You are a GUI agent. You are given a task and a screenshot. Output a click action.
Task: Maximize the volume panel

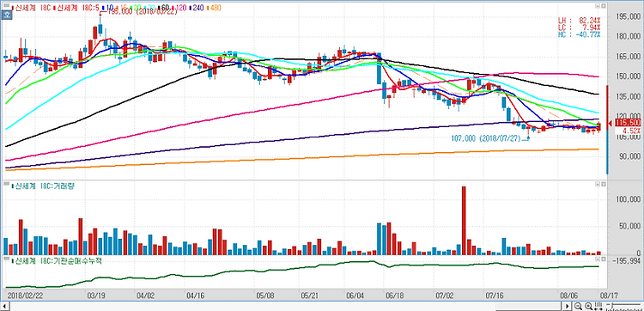[605, 185]
